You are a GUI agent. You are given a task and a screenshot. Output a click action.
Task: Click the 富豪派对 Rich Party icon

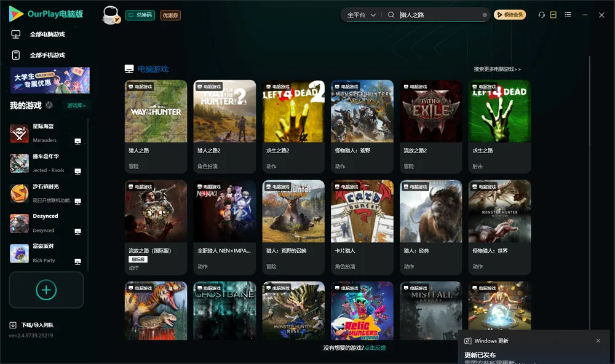click(x=19, y=253)
